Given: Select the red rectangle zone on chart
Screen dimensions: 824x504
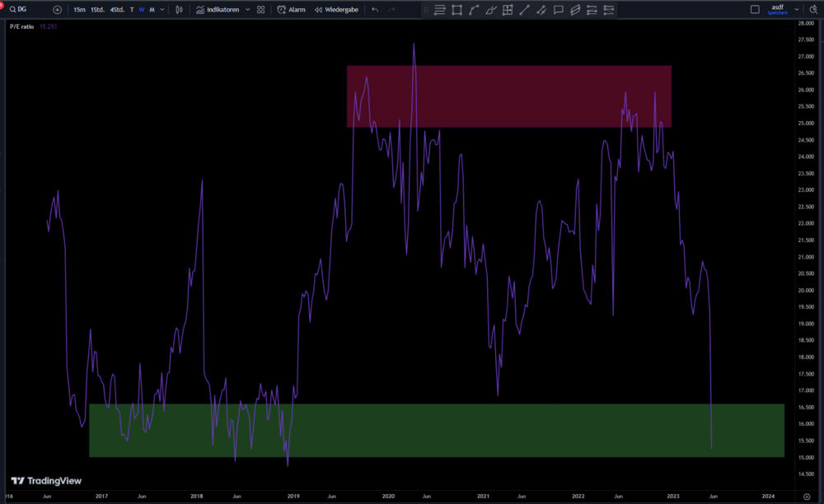Looking at the screenshot, I should click(x=508, y=96).
